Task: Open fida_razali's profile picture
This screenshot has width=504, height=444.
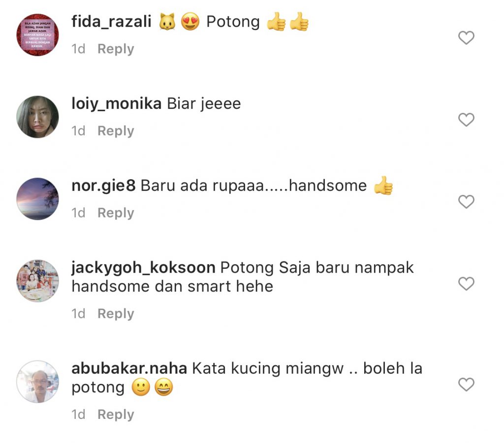Action: pyautogui.click(x=37, y=35)
